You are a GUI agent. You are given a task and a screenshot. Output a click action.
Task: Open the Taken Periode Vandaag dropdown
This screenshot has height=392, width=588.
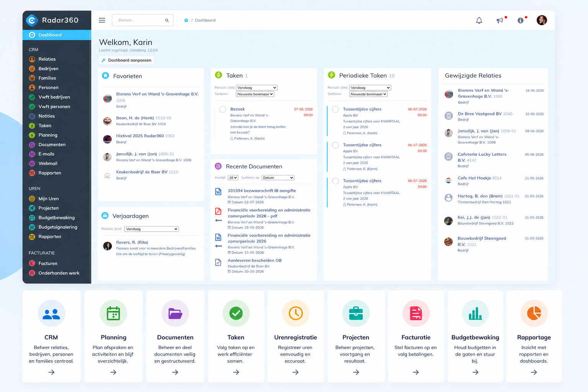pyautogui.click(x=256, y=88)
